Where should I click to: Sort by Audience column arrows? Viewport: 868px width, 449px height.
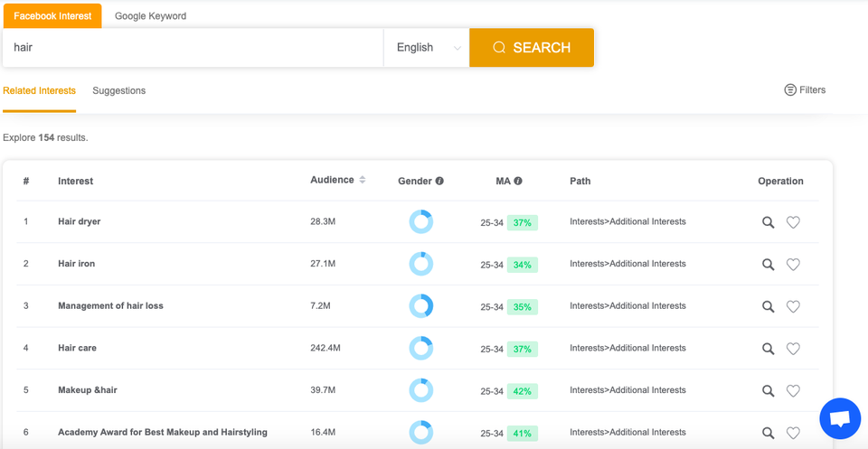[362, 180]
